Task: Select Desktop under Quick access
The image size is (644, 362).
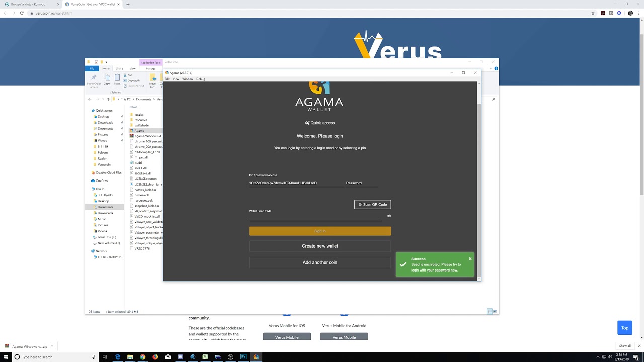Action: pos(103,117)
